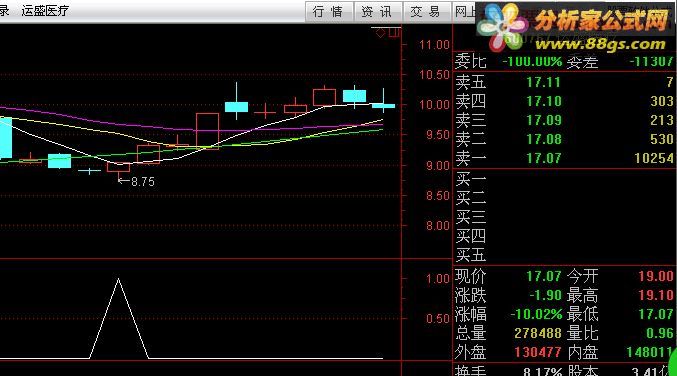Click the 10.50 price axis label
Viewport: 677px width, 376px height.
click(x=434, y=75)
